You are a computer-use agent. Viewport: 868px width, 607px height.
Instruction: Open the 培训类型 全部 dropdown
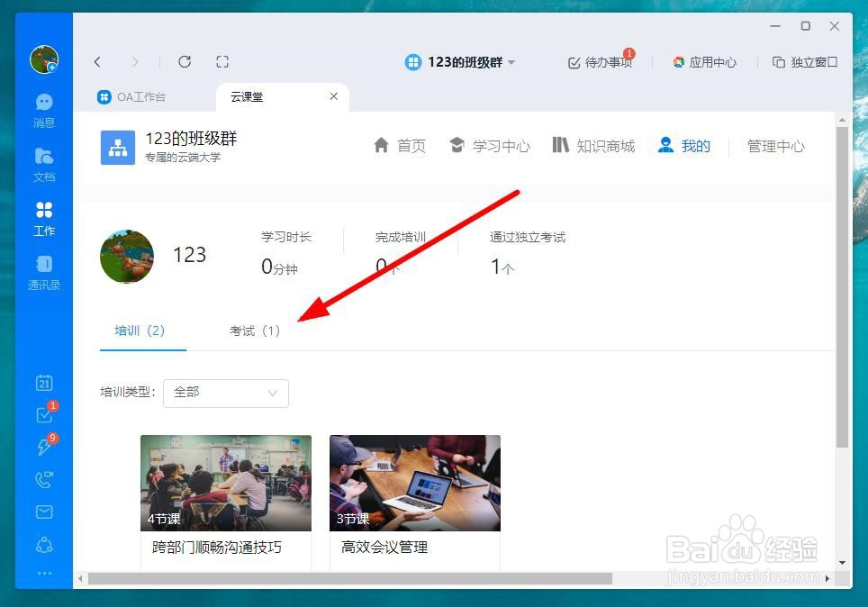pos(226,393)
